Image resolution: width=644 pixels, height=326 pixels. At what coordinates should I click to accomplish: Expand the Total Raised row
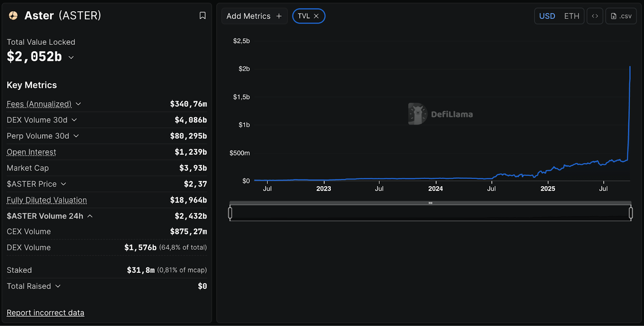[58, 286]
